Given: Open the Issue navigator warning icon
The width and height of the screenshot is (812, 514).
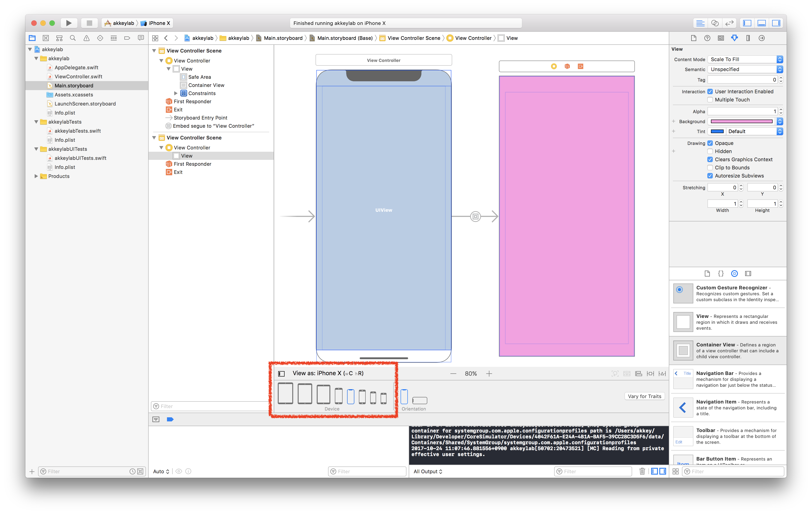Looking at the screenshot, I should click(87, 38).
